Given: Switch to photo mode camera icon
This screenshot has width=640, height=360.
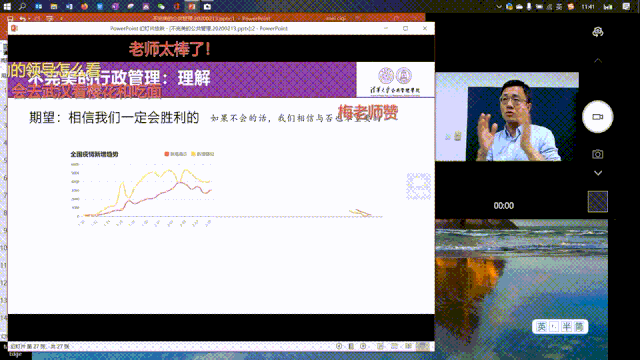Looking at the screenshot, I should click(x=598, y=154).
